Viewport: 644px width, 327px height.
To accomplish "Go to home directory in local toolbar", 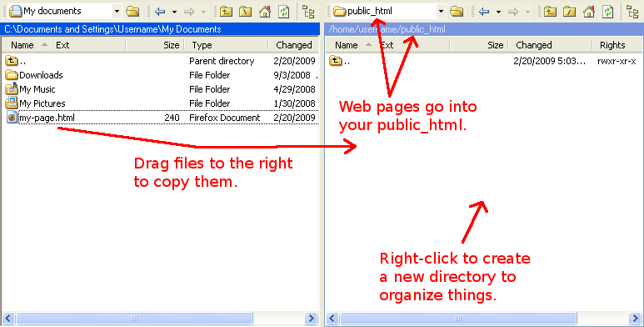I will pos(265,12).
